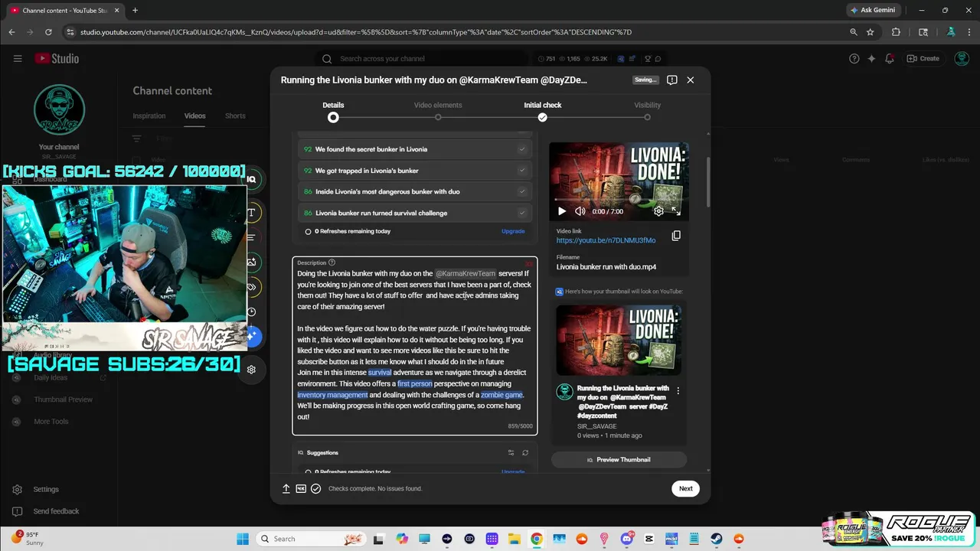The image size is (980, 551).
Task: Open Steam from the taskbar
Action: pyautogui.click(x=717, y=539)
